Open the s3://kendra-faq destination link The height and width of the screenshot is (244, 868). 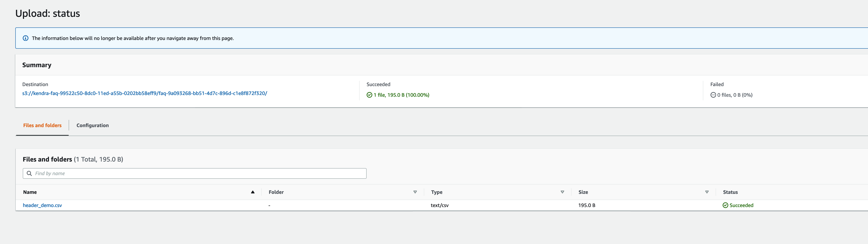[145, 93]
